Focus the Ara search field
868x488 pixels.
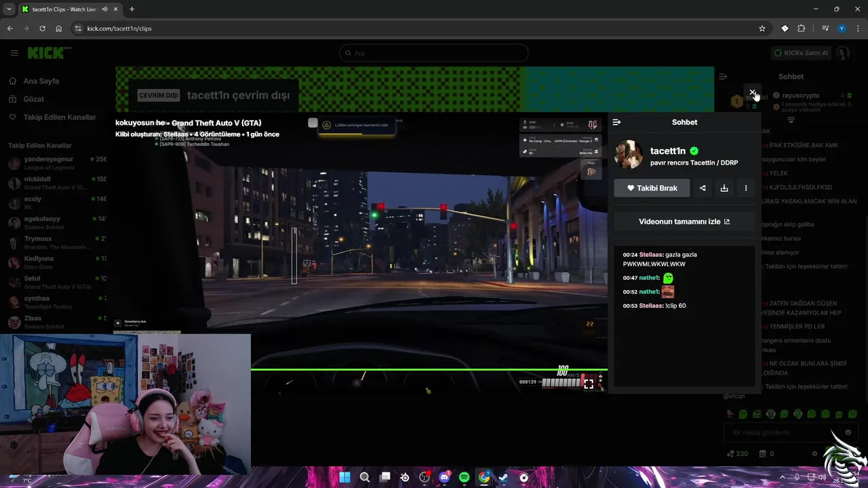click(x=434, y=53)
